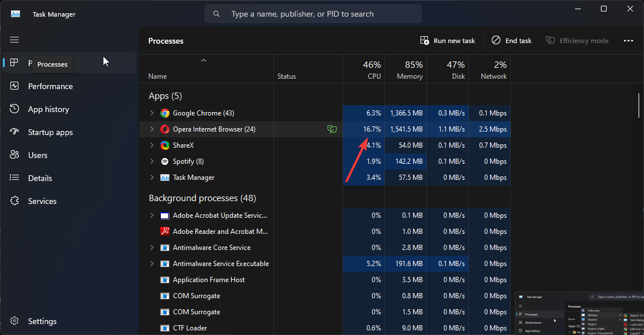Click the Application Frame Host icon
This screenshot has width=644, height=335.
(165, 280)
